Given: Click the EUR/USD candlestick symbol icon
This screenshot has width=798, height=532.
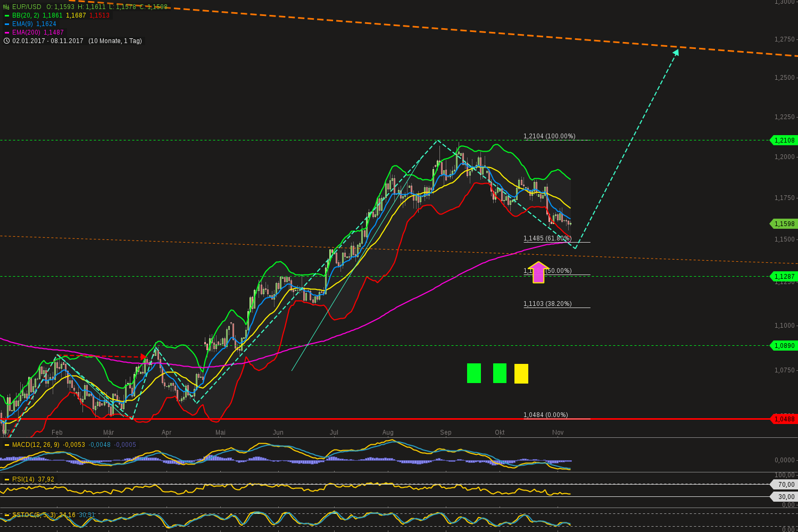Looking at the screenshot, I should (x=6, y=6).
